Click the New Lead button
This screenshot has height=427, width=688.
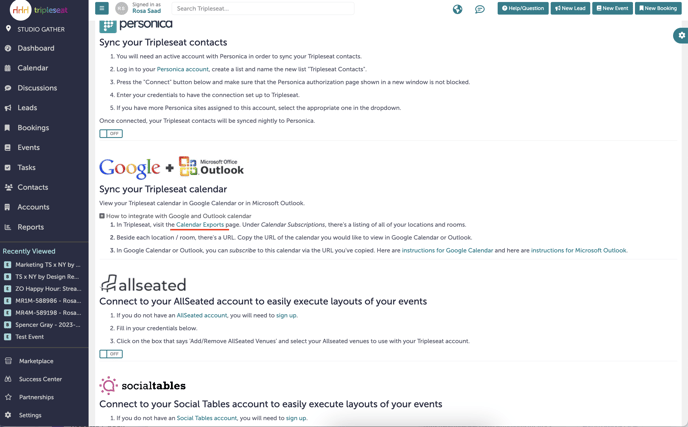(570, 8)
